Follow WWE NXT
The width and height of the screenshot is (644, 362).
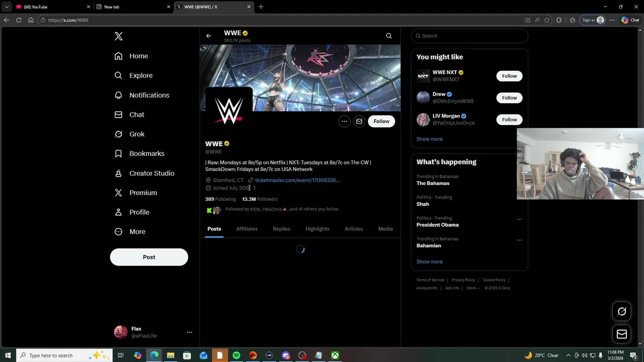509,76
